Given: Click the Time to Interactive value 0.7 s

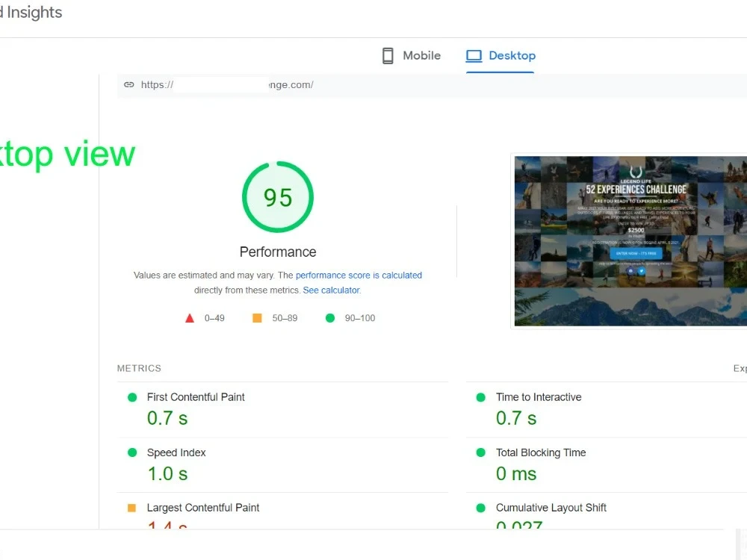Looking at the screenshot, I should [x=516, y=418].
